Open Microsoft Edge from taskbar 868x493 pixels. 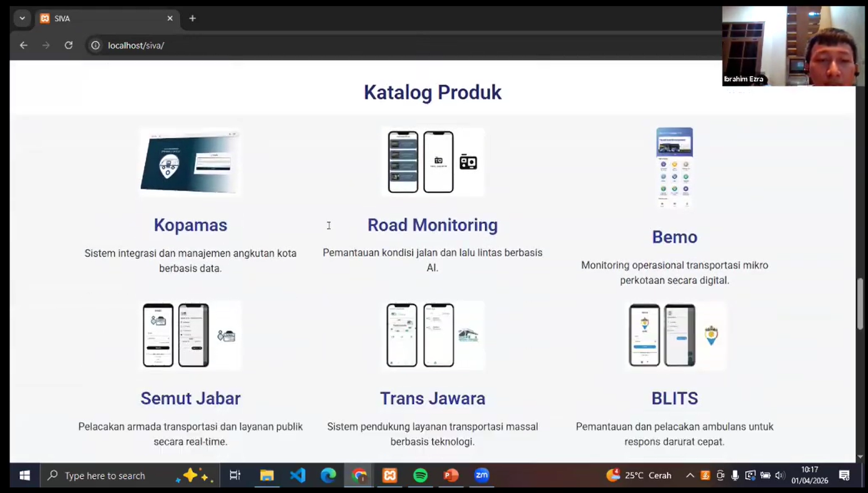pyautogui.click(x=328, y=475)
